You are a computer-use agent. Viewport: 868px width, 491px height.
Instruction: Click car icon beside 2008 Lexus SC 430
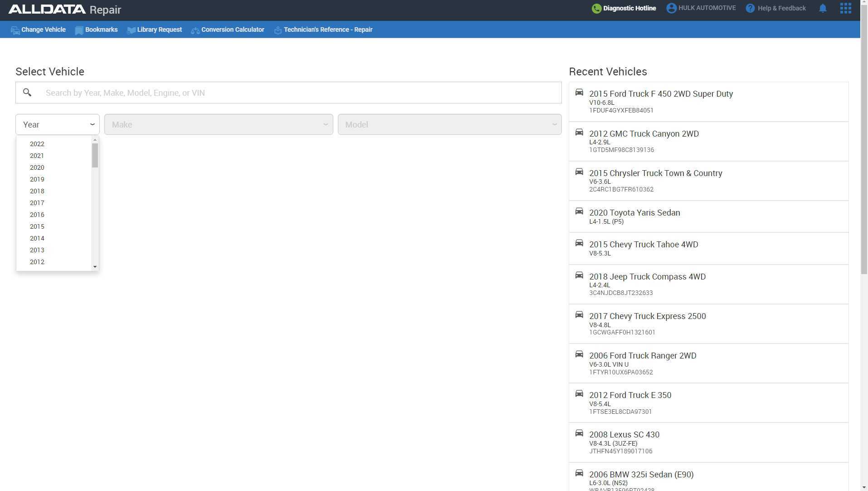click(579, 433)
